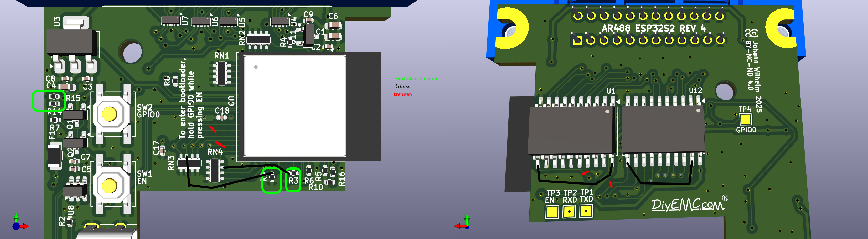This screenshot has height=239, width=868.
Task: Click the 'R15' silkscreen label
Action: tap(73, 98)
